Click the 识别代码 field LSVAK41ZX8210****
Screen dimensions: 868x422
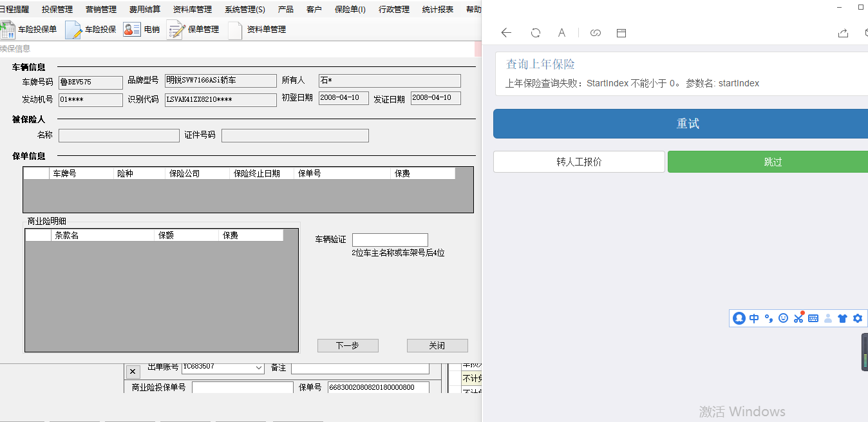221,100
